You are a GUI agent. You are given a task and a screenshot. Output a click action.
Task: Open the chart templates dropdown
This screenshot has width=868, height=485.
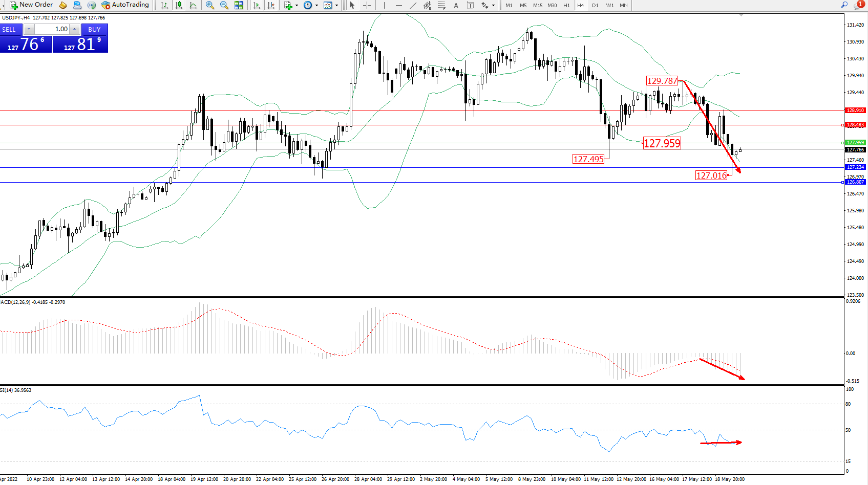[x=336, y=5]
